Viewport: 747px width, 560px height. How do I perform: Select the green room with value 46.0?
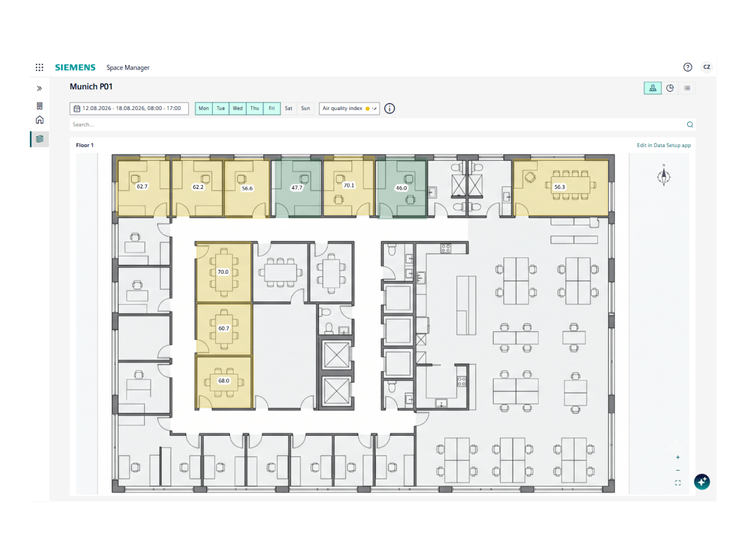click(402, 188)
